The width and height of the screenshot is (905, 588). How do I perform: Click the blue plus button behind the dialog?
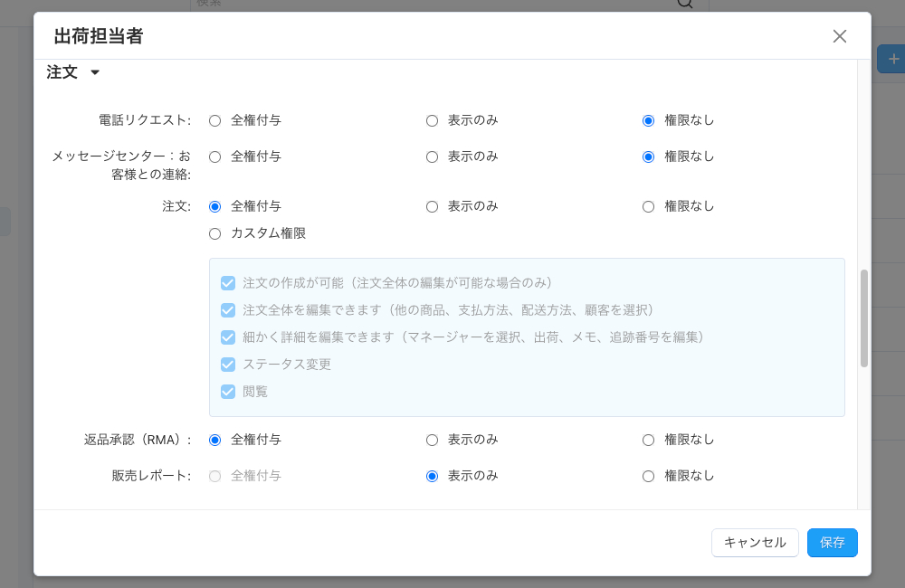[x=892, y=59]
